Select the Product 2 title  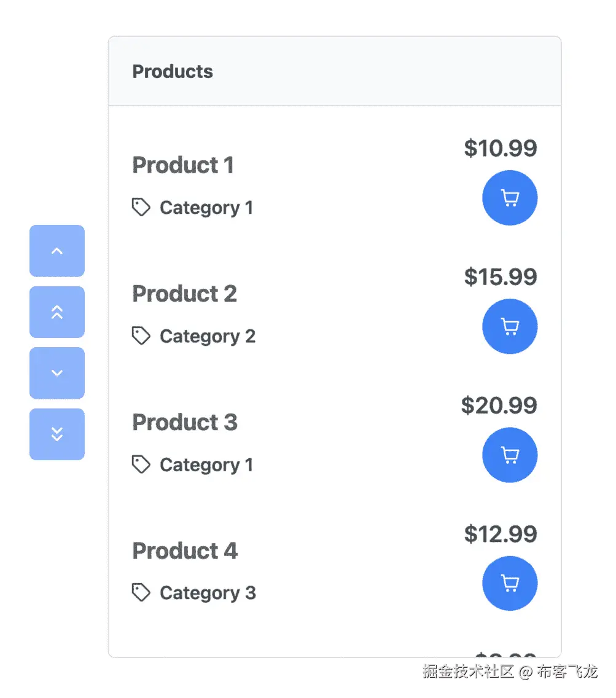pos(185,294)
